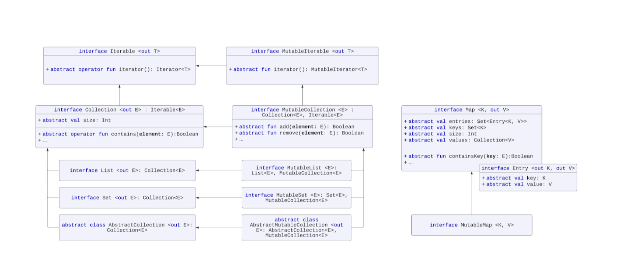Select the 'interface Map <K, out V>' header
The height and width of the screenshot is (264, 644).
point(472,110)
